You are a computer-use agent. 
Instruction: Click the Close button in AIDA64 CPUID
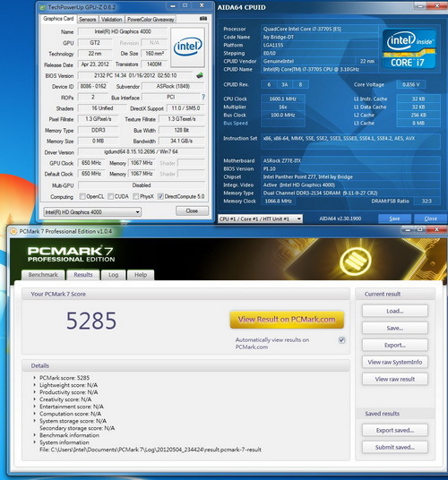[x=431, y=219]
